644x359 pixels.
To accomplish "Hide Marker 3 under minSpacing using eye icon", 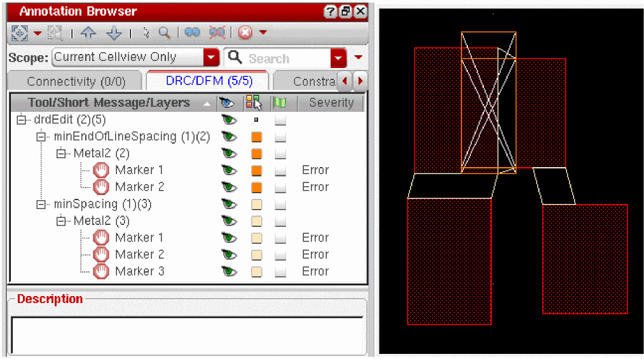I will coord(228,271).
